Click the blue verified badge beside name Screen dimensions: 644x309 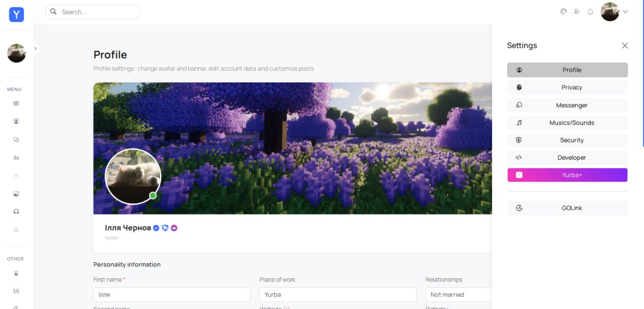click(156, 228)
